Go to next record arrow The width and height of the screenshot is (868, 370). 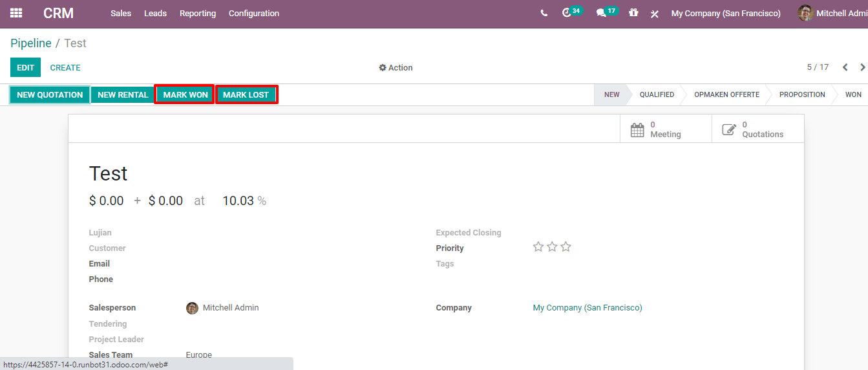point(862,67)
